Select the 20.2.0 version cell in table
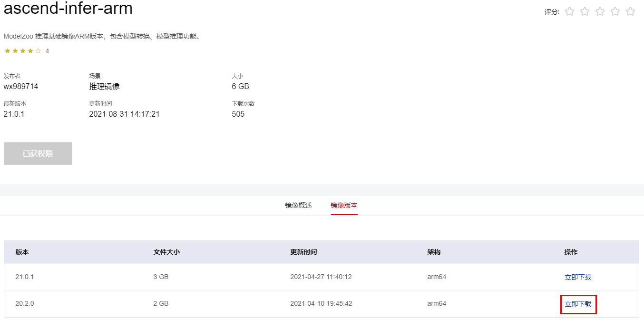The image size is (644, 320). [25, 303]
